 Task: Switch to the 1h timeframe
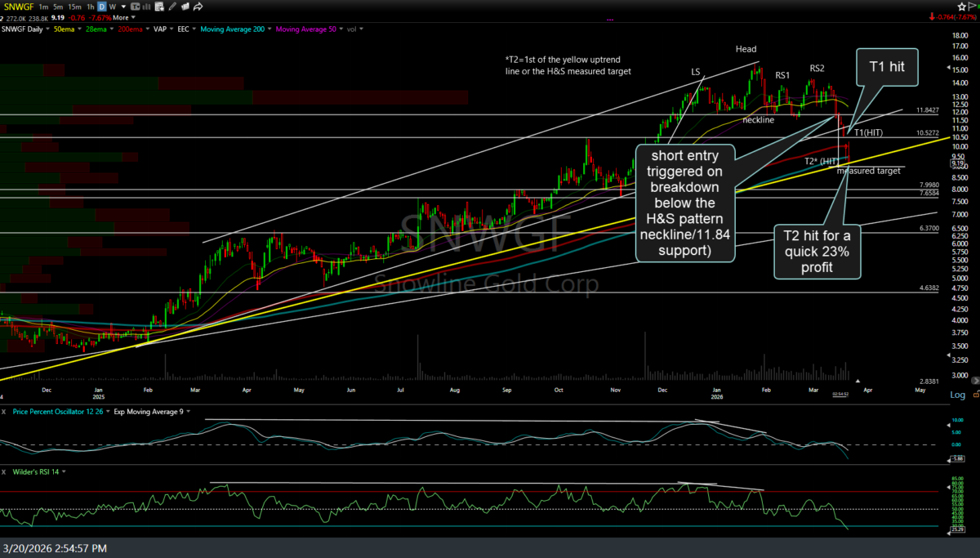pyautogui.click(x=89, y=7)
